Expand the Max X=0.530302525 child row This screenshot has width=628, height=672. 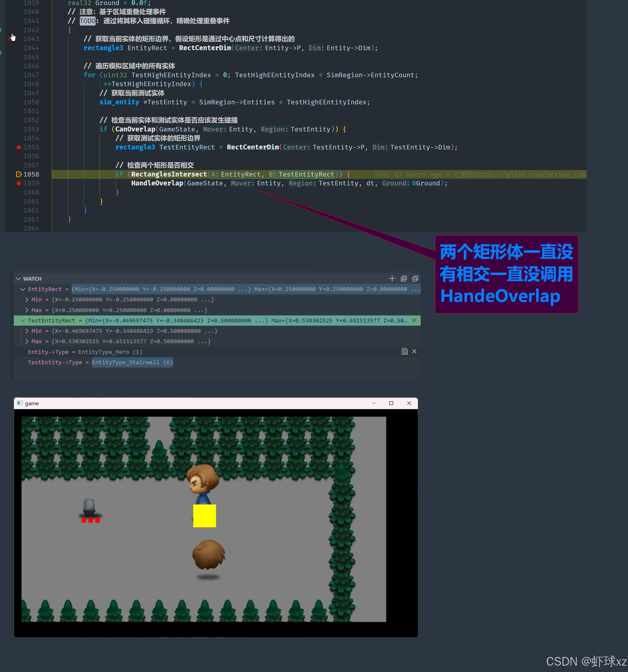tap(27, 341)
